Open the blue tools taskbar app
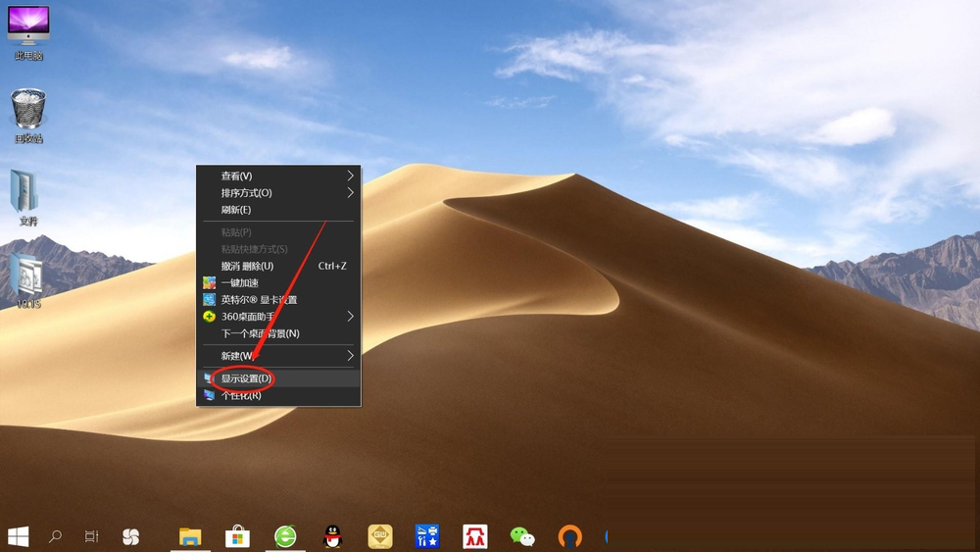Screen dimensions: 980x552 427,536
